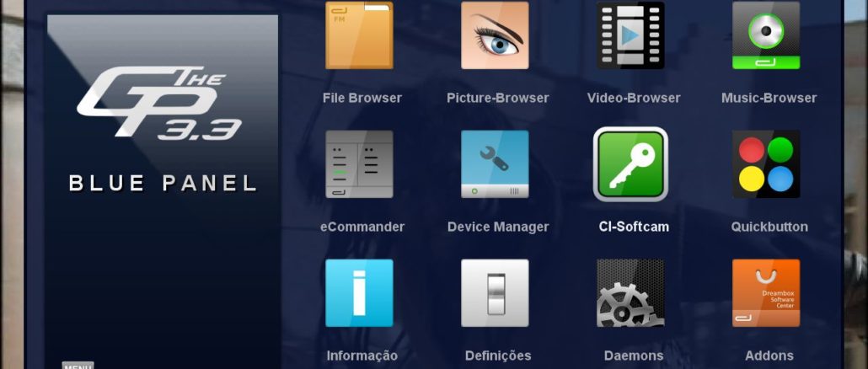868x369 pixels.
Task: Open the Definições light switch icon
Action: pos(495,293)
